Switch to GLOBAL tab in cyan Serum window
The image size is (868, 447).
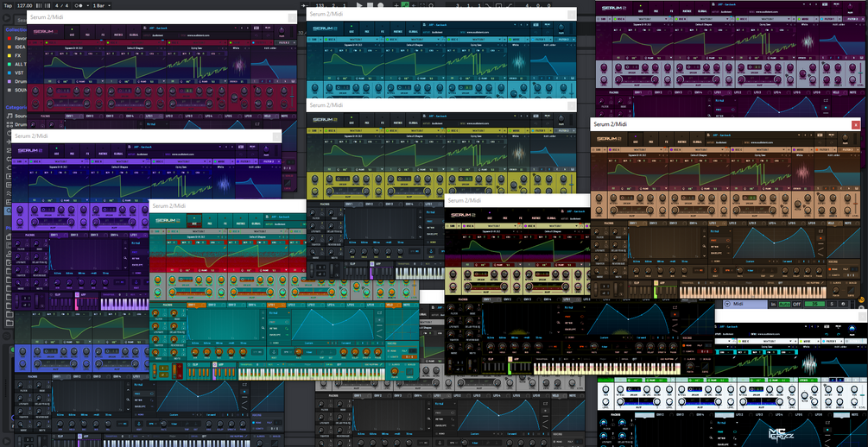[x=414, y=28]
